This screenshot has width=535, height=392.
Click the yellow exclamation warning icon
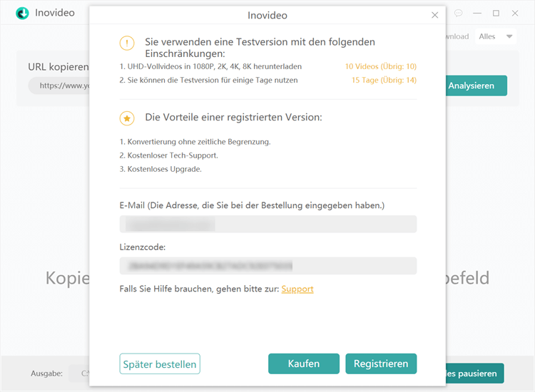pos(127,43)
